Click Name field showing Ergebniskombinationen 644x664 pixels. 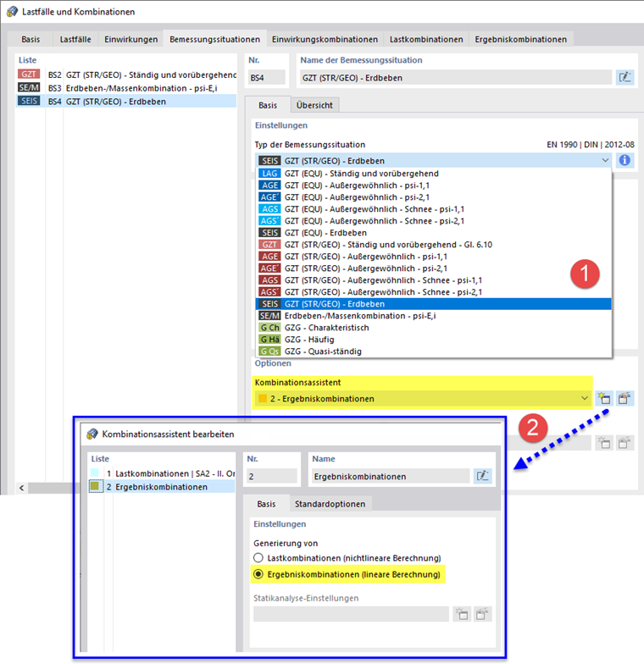coord(391,476)
